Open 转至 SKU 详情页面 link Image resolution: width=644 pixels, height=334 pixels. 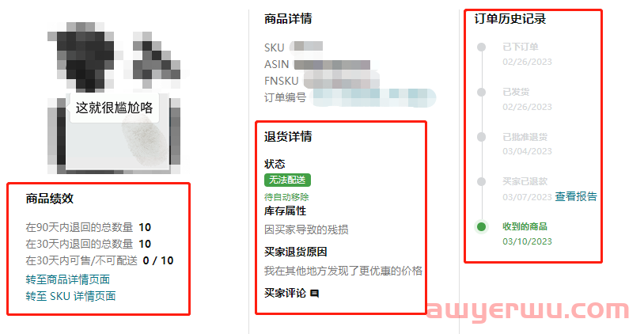coord(70,296)
